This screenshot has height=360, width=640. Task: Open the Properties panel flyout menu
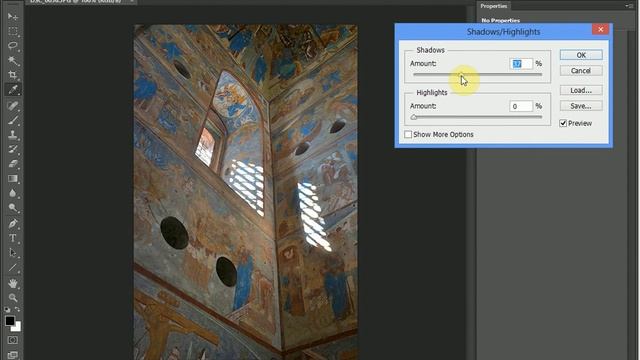tap(628, 6)
